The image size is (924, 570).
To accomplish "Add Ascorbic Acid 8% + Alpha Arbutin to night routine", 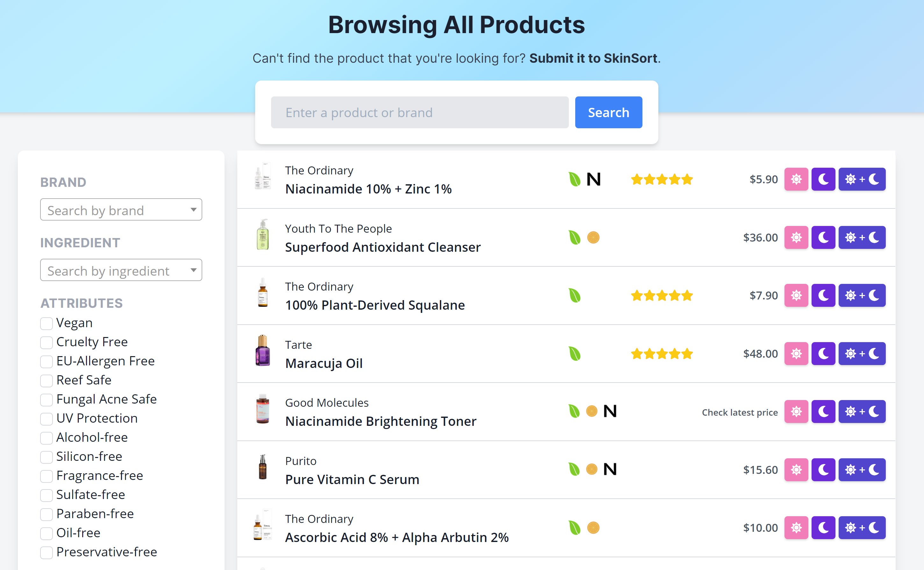I will click(x=823, y=528).
